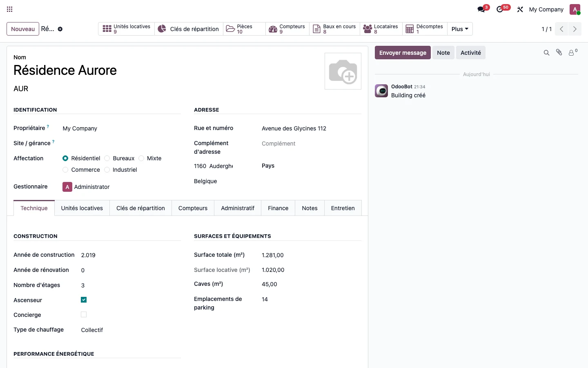Select the Commerce affectation option
Image resolution: width=588 pixels, height=368 pixels.
65,170
